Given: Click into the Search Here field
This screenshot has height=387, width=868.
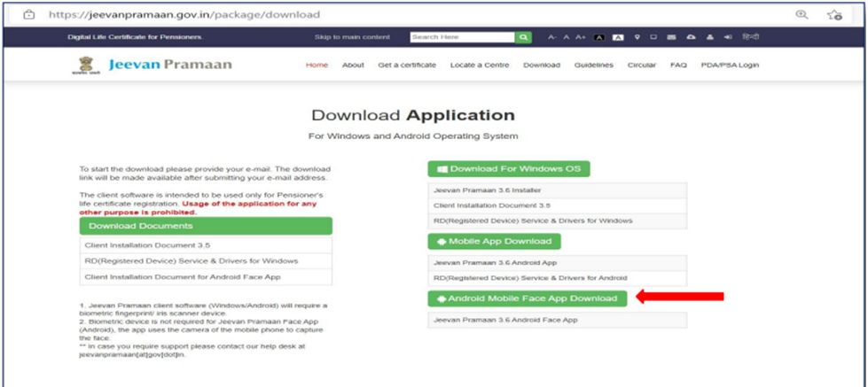Looking at the screenshot, I should (463, 37).
